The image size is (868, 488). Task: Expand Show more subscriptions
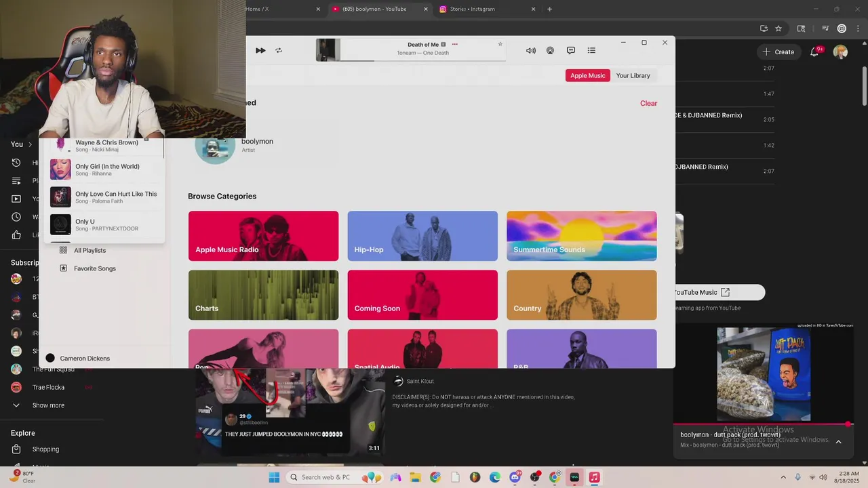[x=47, y=405]
